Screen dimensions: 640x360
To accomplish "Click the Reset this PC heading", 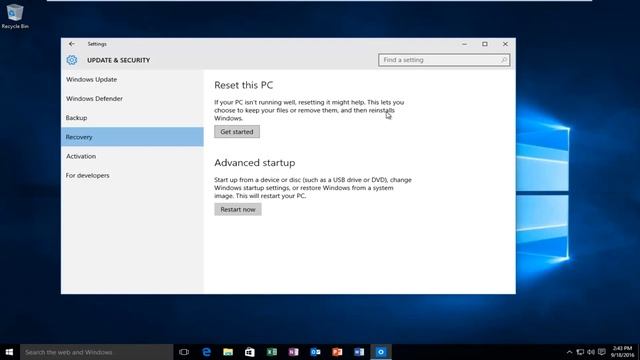I will 243,85.
